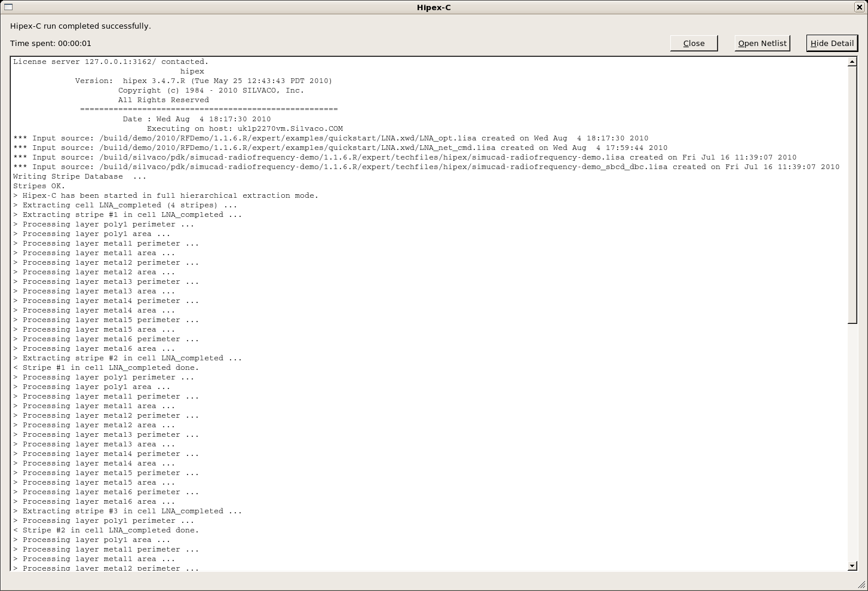The image size is (868, 591).
Task: Click the 'Time spent: 00:00:01' label
Action: (51, 44)
